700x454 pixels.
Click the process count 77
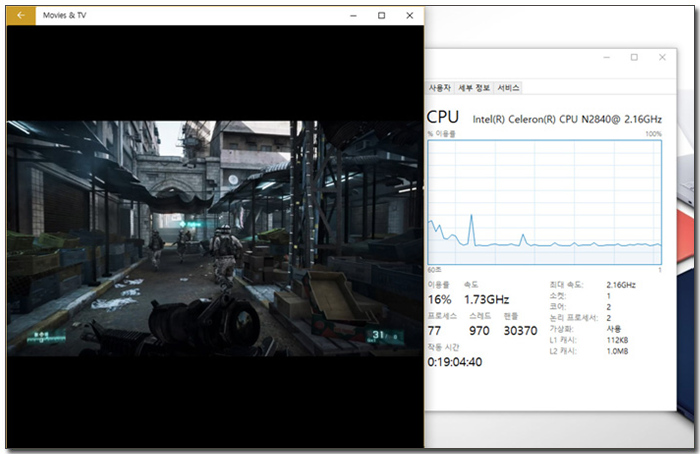[x=434, y=331]
